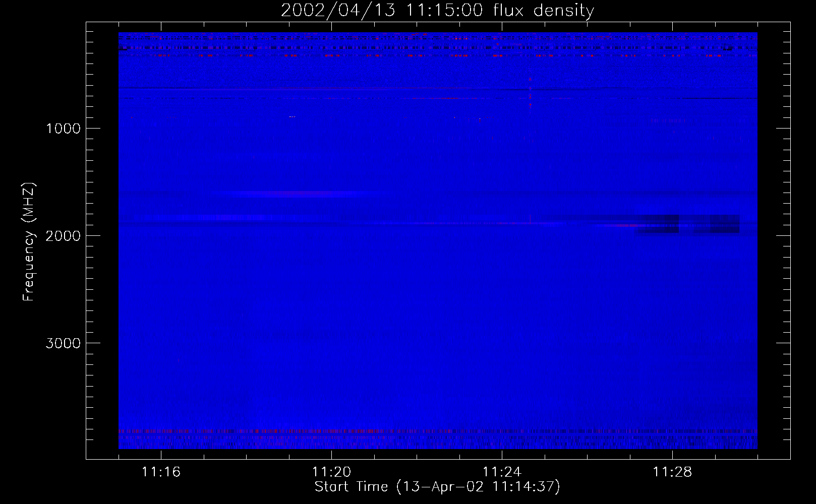Click the 11:20 time tick label

click(331, 472)
